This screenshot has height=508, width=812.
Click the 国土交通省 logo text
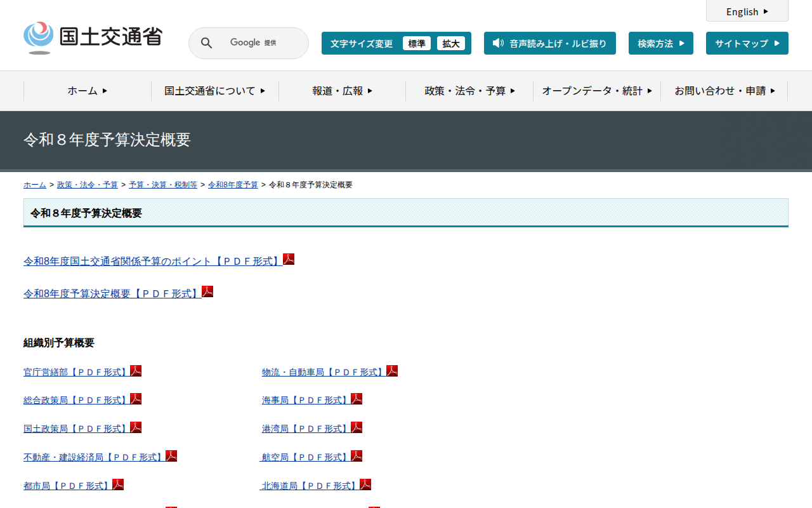[x=111, y=36]
